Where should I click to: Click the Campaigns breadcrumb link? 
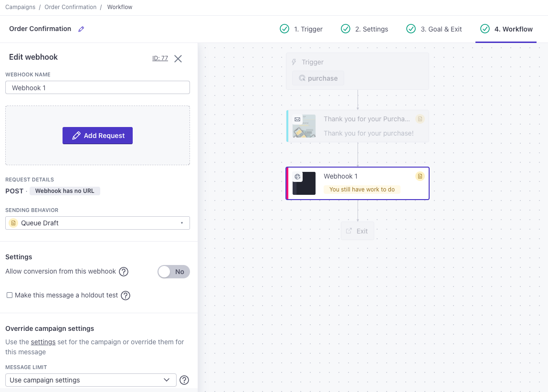(x=19, y=7)
